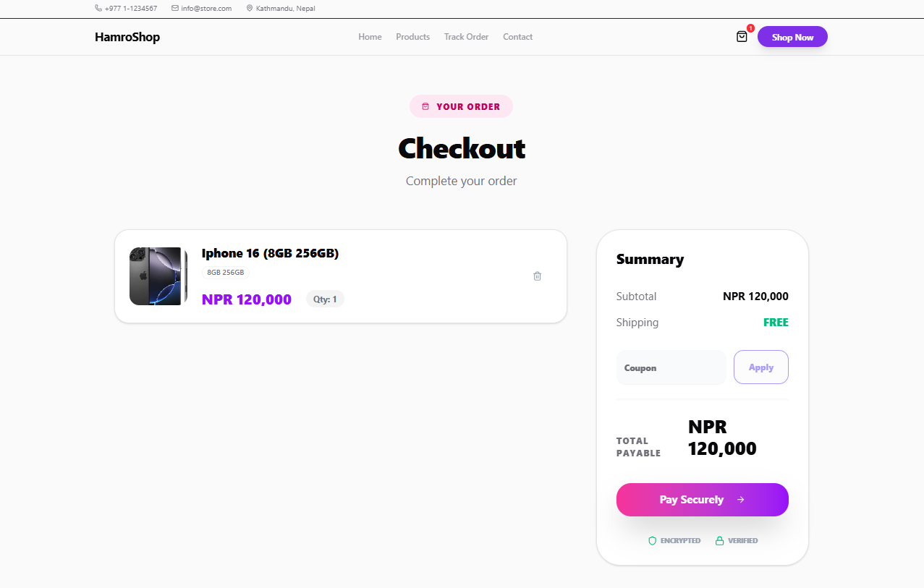Click the iPhone 16 product thumbnail

pyautogui.click(x=158, y=276)
